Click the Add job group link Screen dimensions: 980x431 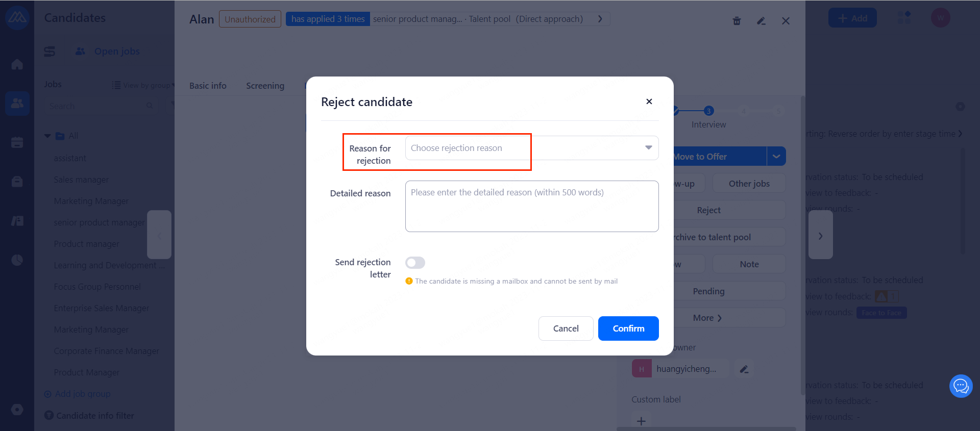82,394
